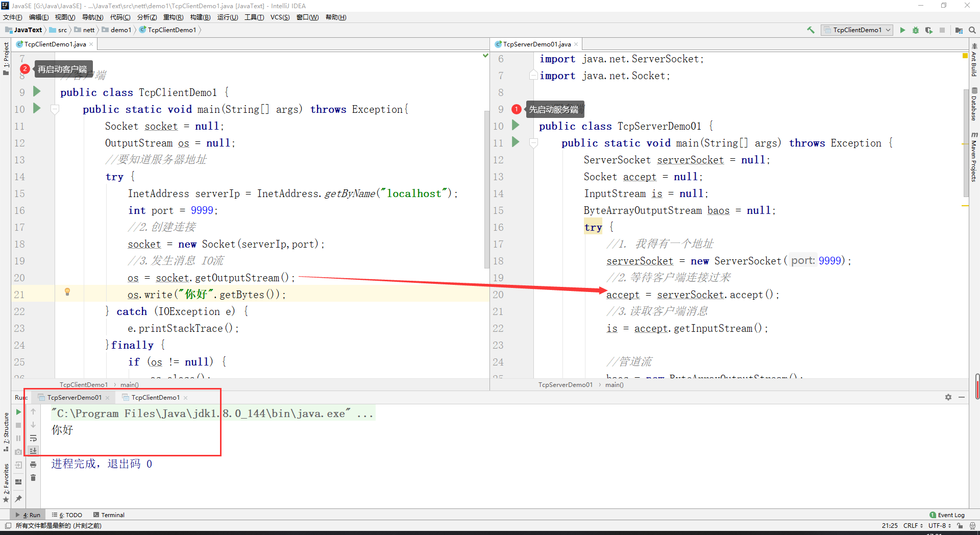
Task: Collapse the import block fold marker
Action: [534, 76]
